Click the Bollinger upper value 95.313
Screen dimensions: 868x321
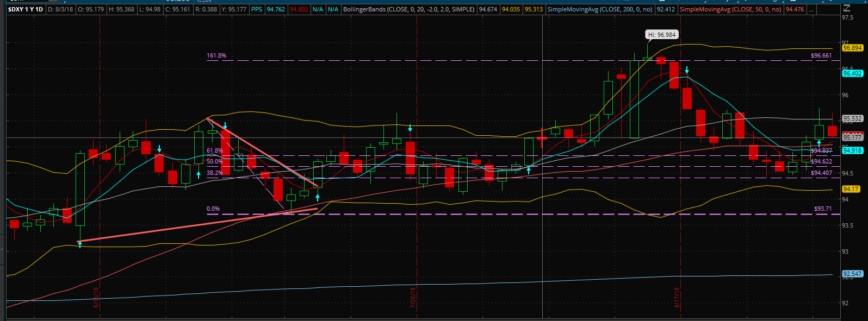[534, 9]
